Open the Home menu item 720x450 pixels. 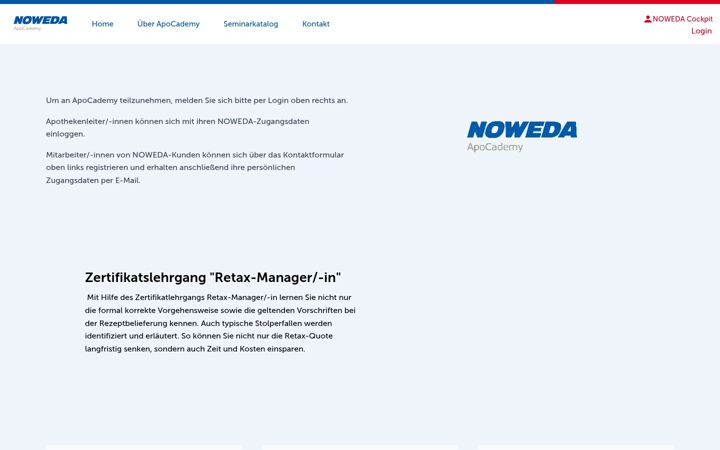pos(102,24)
